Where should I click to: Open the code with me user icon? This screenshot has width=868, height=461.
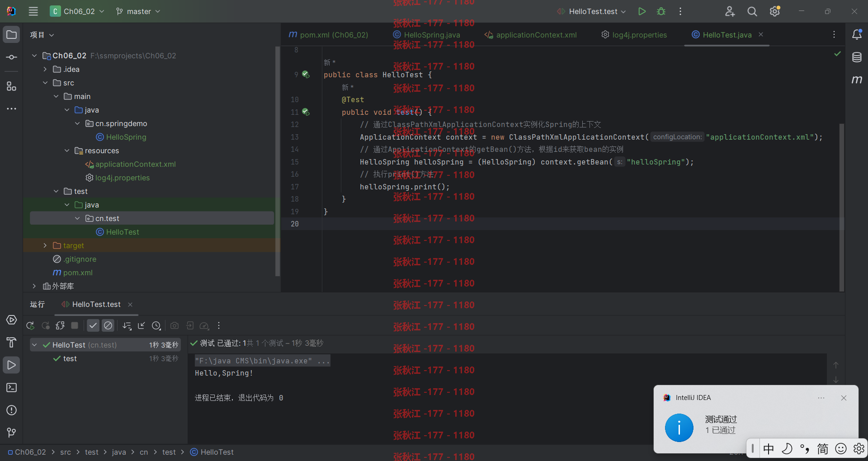pos(730,11)
